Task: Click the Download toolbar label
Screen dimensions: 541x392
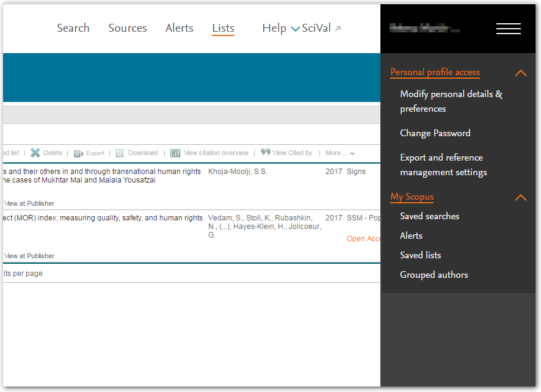Action: pos(143,153)
